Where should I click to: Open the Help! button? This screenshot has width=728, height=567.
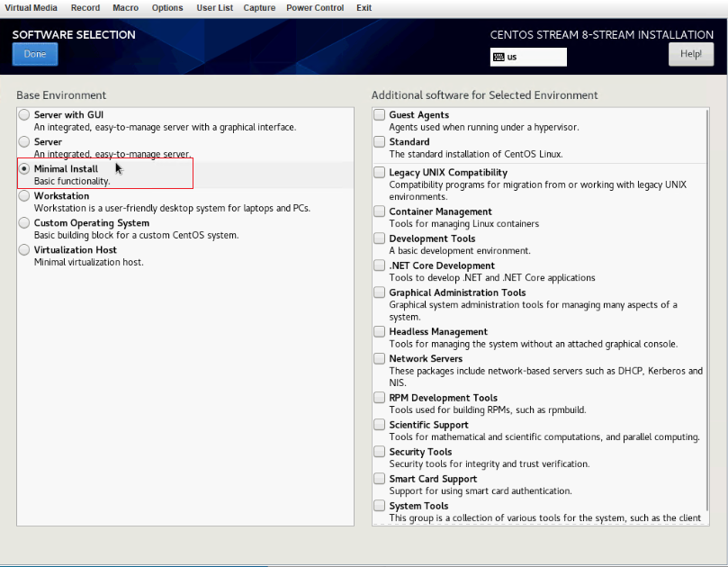tap(691, 54)
